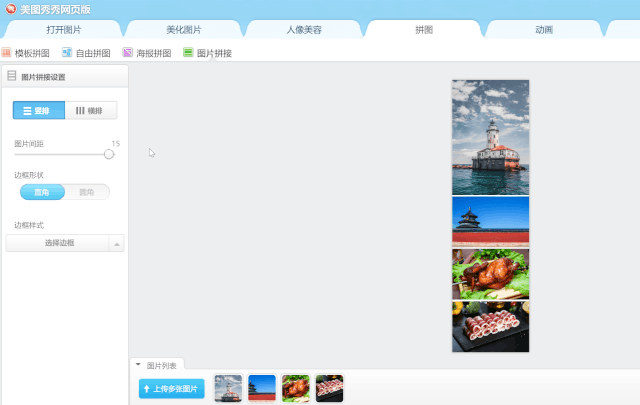Switch to the 美化图片 tab

click(x=184, y=29)
